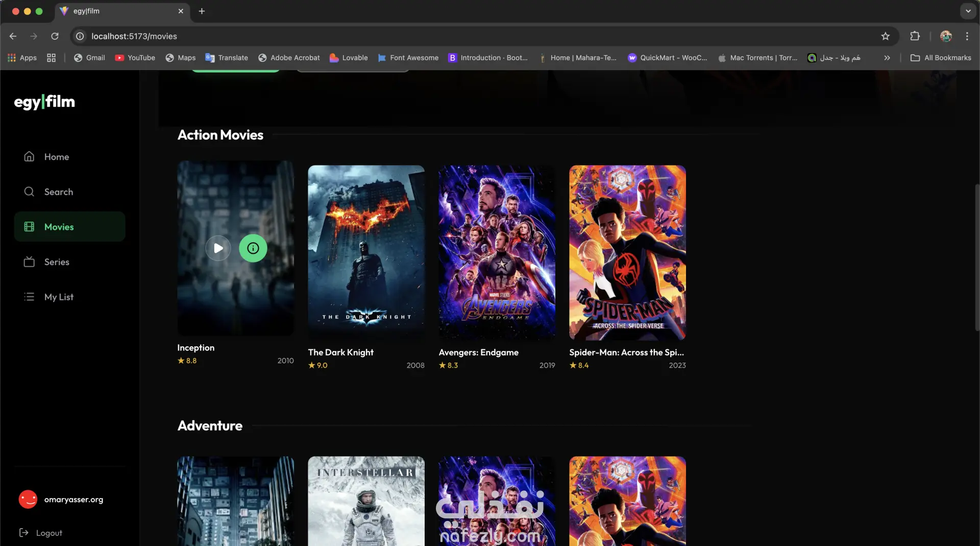The image size is (980, 546).
Task: Click the browser back arrow
Action: point(13,36)
